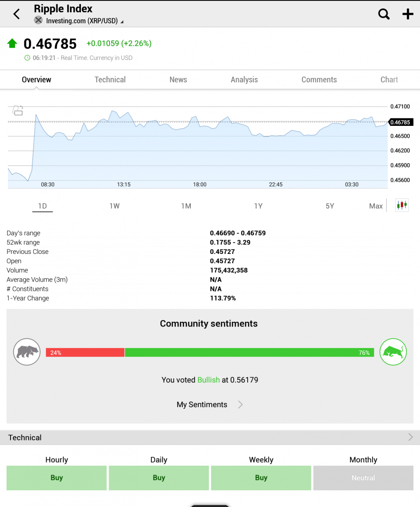Tap the back arrow icon

point(16,14)
